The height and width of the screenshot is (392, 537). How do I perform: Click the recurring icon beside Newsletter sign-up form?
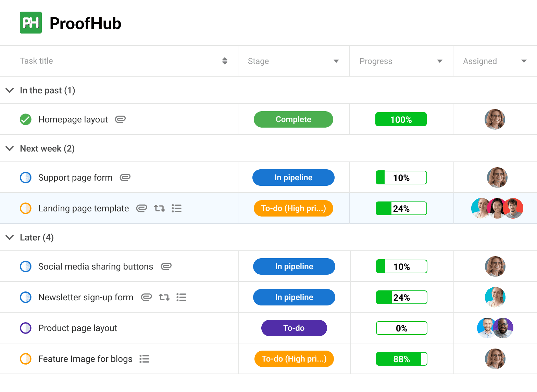coord(164,297)
